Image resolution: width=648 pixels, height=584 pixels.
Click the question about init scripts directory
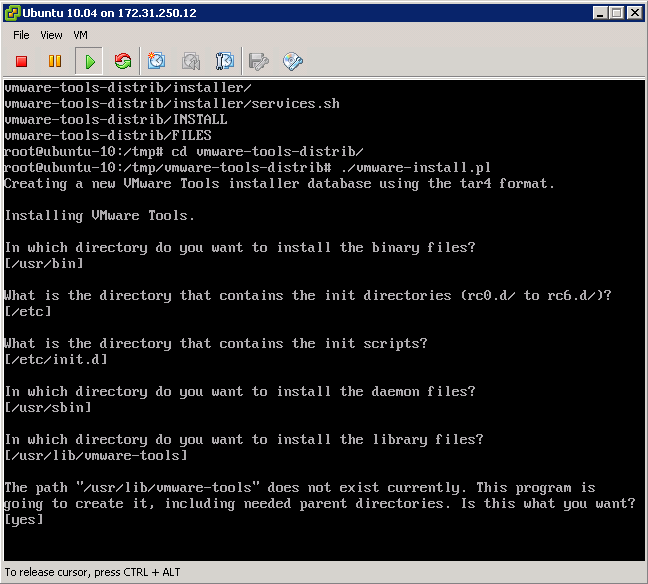click(x=216, y=343)
